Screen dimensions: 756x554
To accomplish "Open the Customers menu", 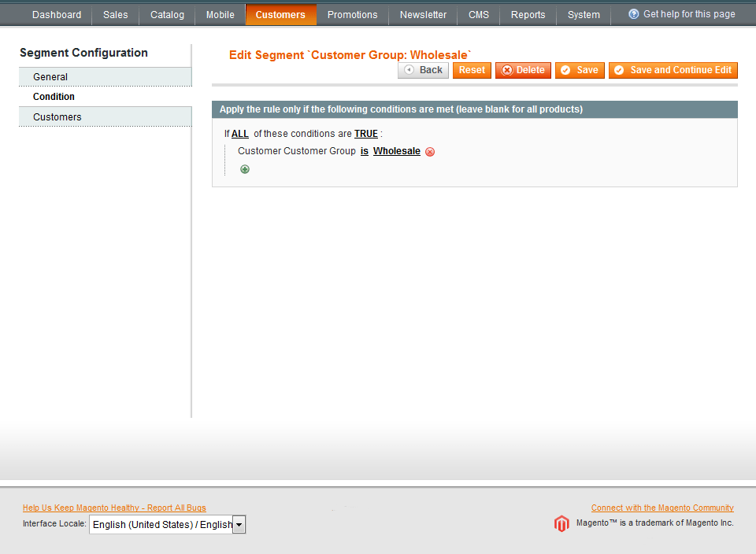I will coord(280,15).
